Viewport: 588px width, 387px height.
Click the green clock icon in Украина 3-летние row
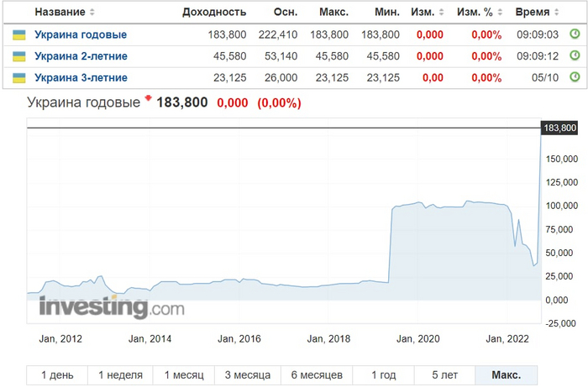tap(575, 77)
